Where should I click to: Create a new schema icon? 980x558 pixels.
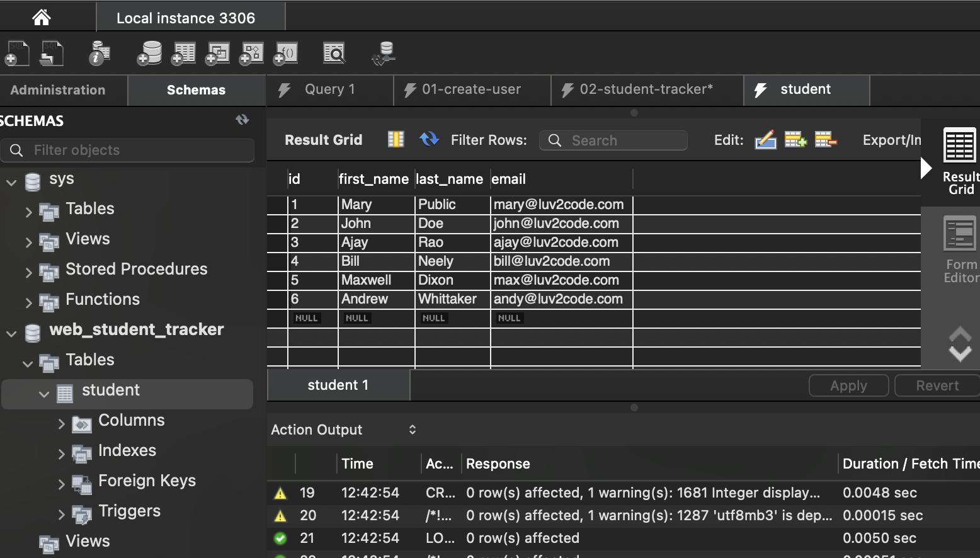pos(149,54)
